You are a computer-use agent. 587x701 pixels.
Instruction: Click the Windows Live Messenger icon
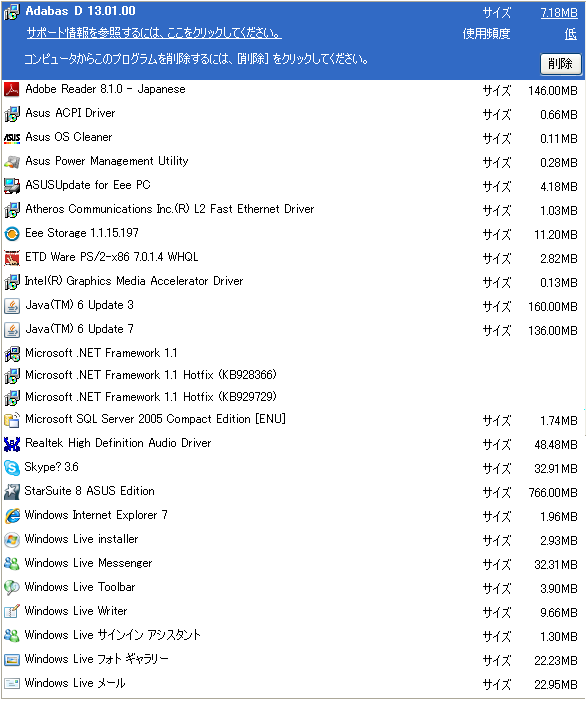click(x=12, y=564)
